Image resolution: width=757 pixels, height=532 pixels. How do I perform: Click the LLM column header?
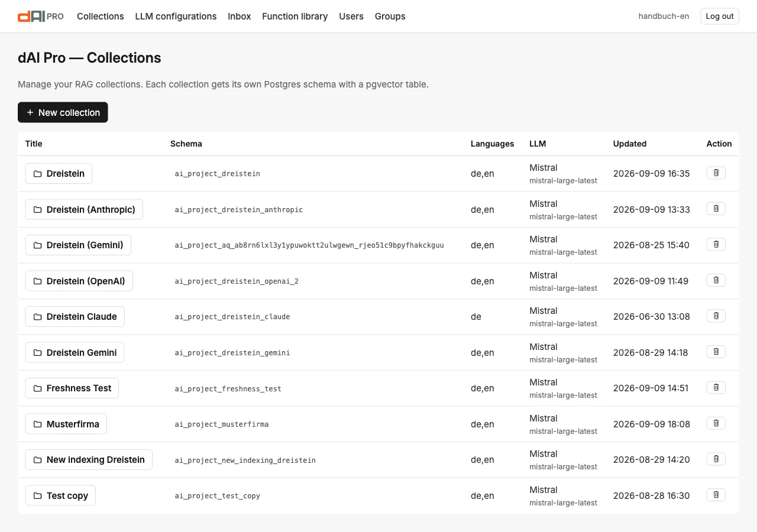click(x=538, y=144)
